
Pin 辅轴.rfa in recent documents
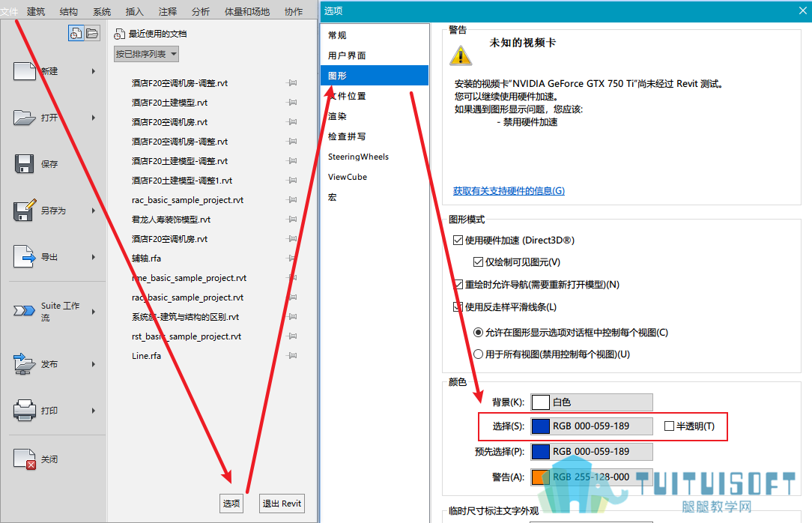tap(292, 259)
